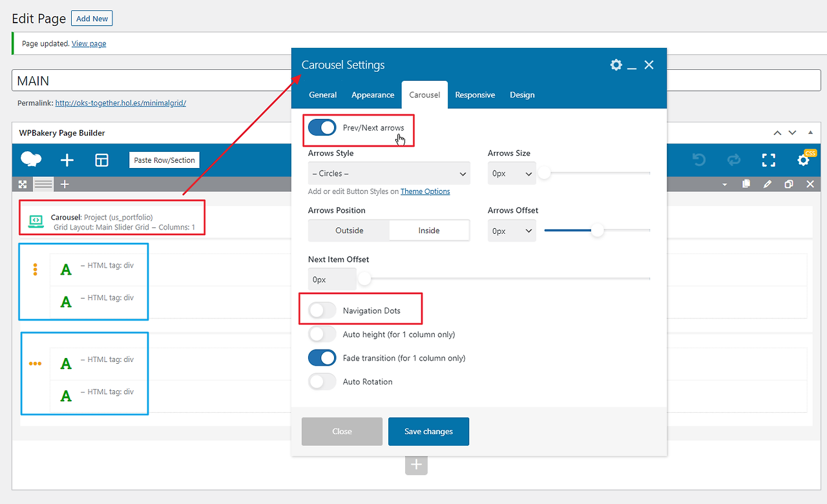This screenshot has width=827, height=504.
Task: Click the Next Item Offset value field
Action: (x=332, y=280)
